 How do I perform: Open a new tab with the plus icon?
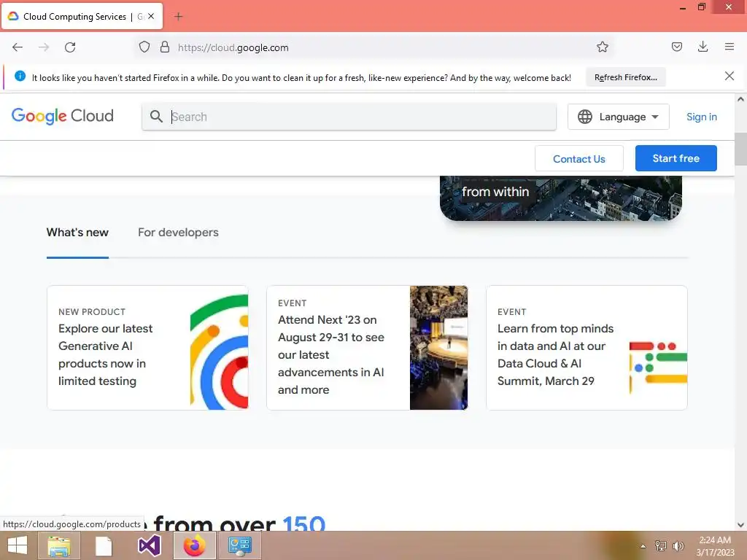click(x=178, y=17)
